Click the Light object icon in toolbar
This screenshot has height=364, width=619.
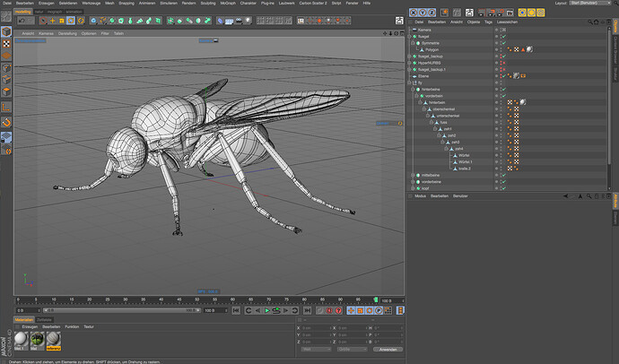coord(248,21)
